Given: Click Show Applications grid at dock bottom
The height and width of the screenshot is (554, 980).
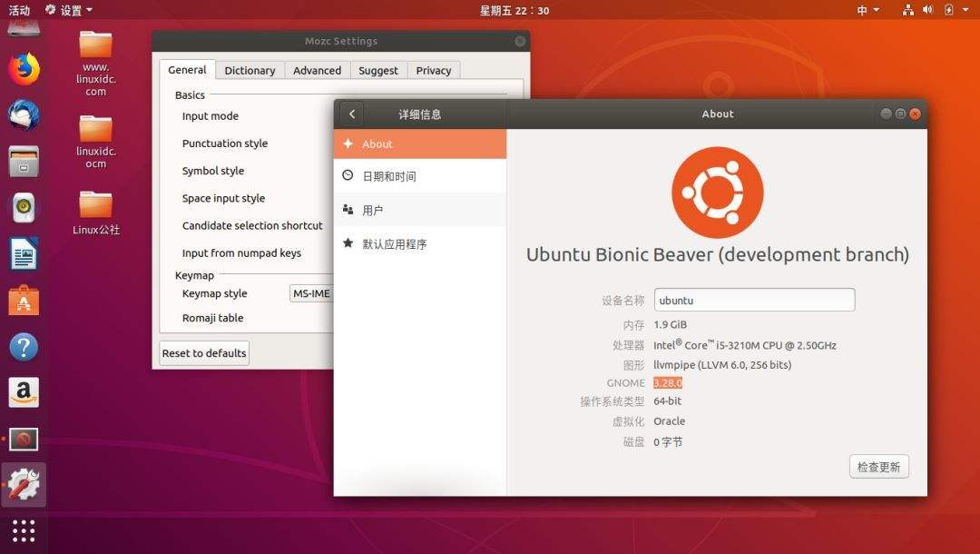Looking at the screenshot, I should 23,530.
